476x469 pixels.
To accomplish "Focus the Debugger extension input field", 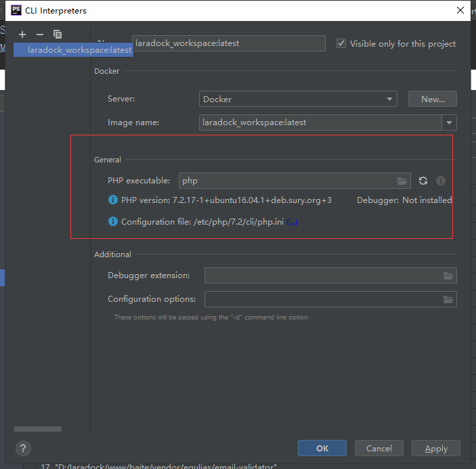I will [x=322, y=275].
